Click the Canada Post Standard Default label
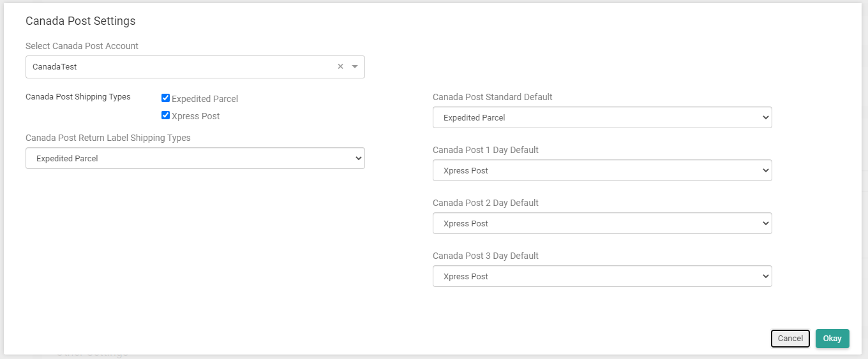 [x=493, y=97]
